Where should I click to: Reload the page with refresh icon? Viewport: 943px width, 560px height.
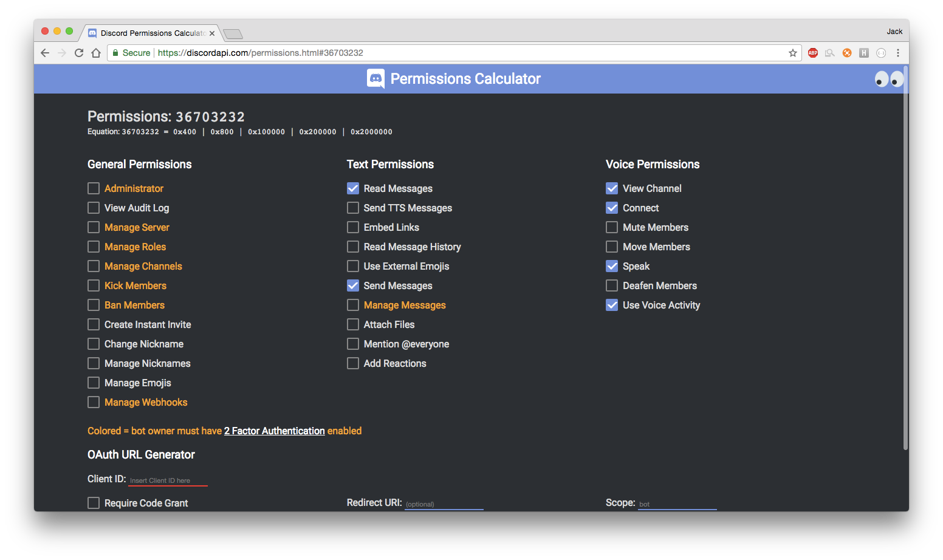click(x=79, y=53)
